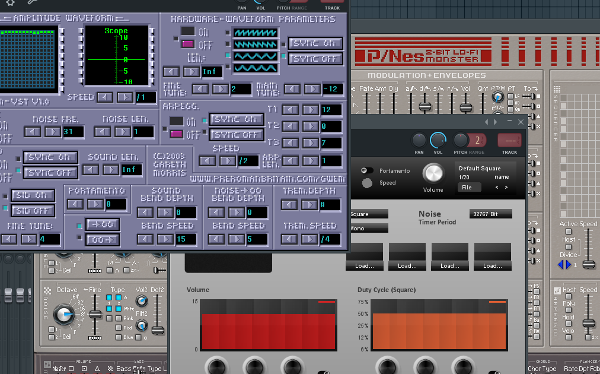Select the →00 bend direction button
Viewport: 600px width, 374px height.
point(103,224)
